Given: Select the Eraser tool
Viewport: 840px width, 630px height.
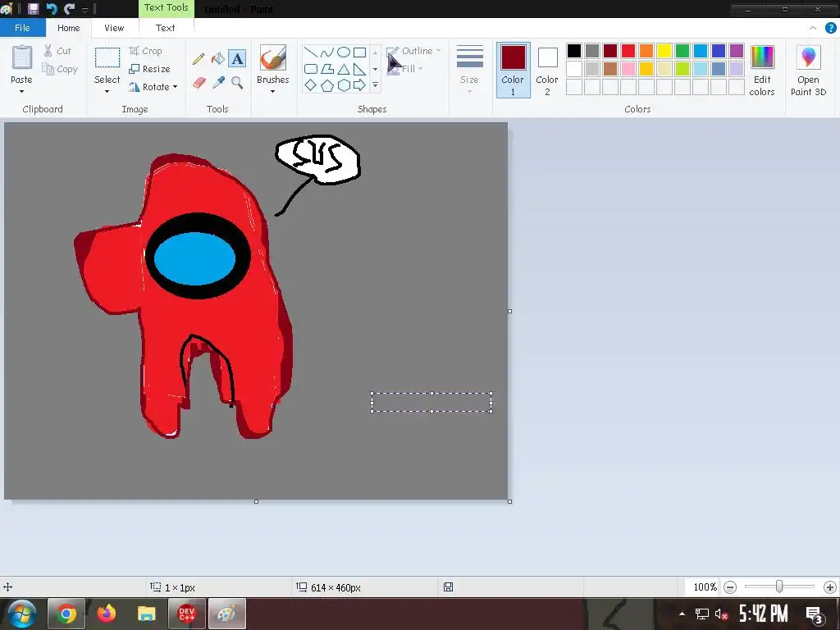Looking at the screenshot, I should pos(199,83).
